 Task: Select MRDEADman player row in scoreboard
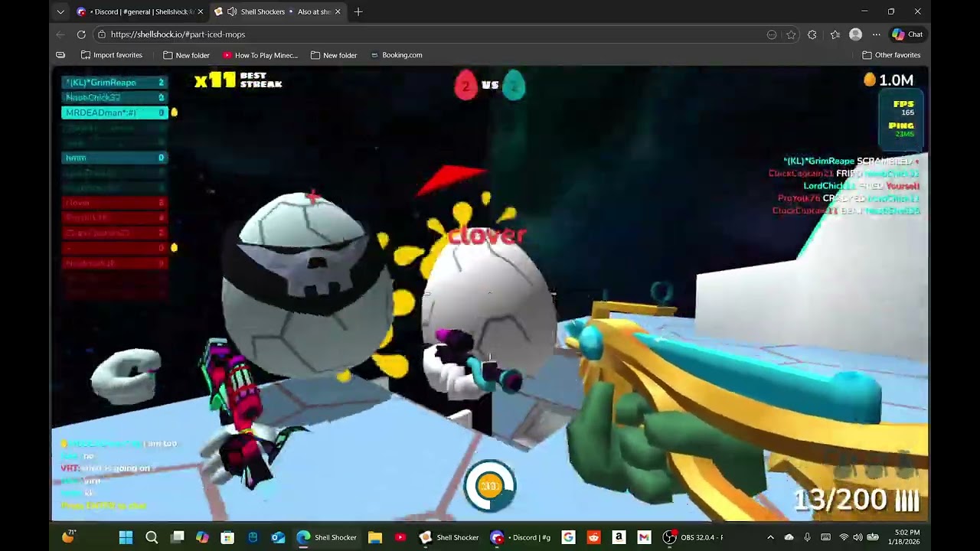click(114, 112)
